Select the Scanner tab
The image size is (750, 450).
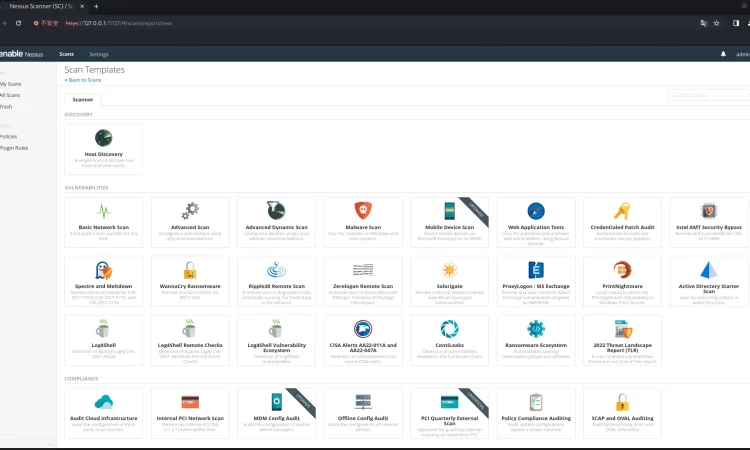pos(83,99)
